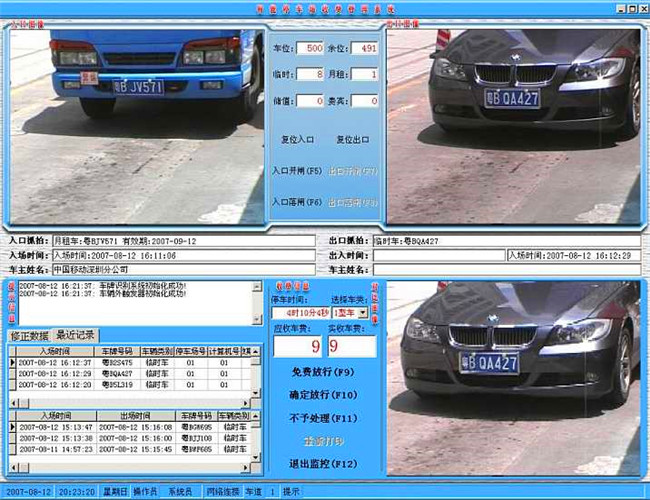Click the 出口抓拍 capture text field
The height and width of the screenshot is (500, 650).
coord(507,241)
